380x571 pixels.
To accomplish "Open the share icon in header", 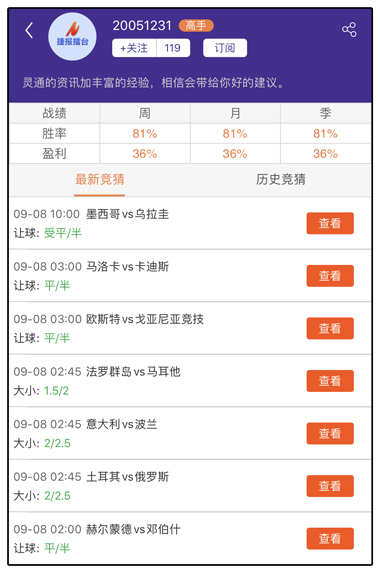I will pyautogui.click(x=349, y=29).
